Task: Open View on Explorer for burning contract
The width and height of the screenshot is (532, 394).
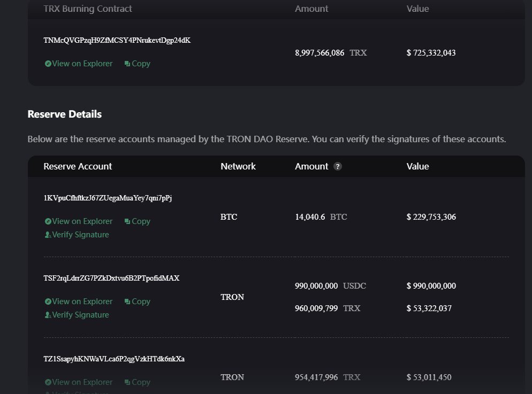Action: pos(82,64)
